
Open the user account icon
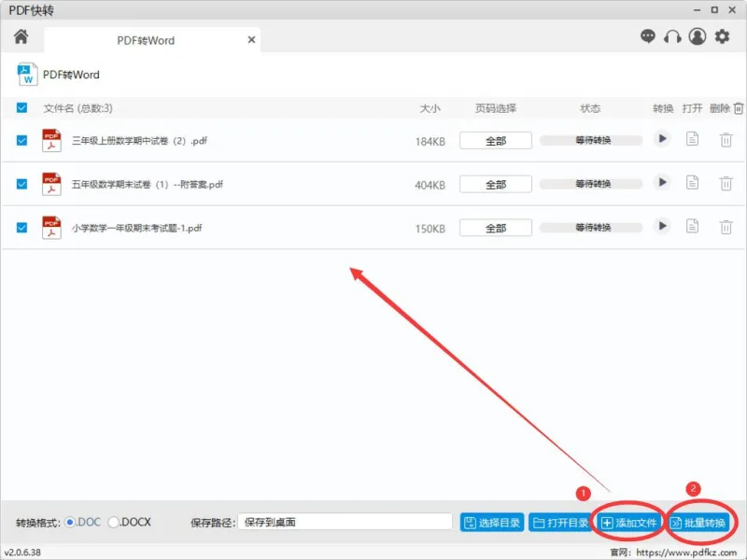(x=697, y=36)
